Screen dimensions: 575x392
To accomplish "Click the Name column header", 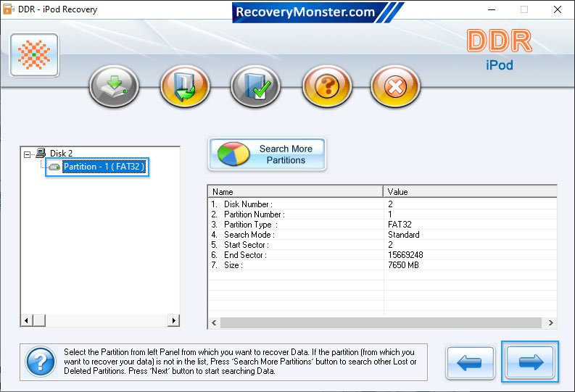I will point(296,191).
